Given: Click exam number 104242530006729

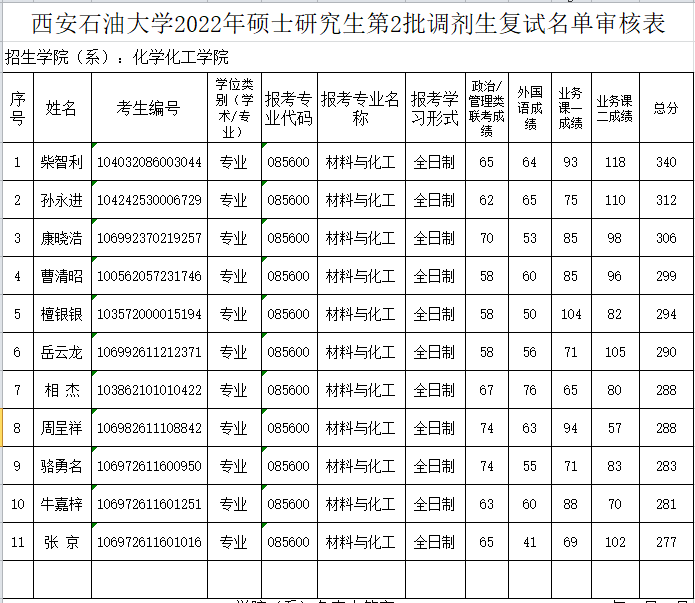Looking at the screenshot, I should (x=148, y=200).
